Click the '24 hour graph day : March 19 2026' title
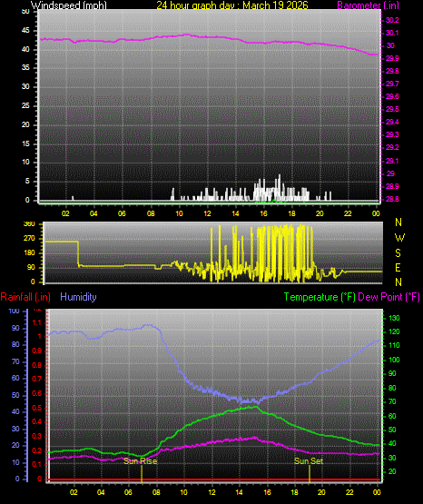The image size is (423, 504). (232, 5)
